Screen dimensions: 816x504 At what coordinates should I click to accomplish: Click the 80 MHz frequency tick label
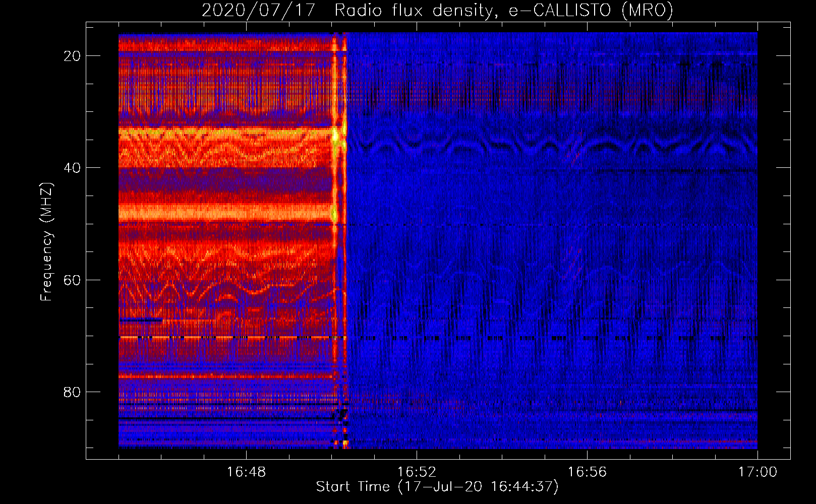click(x=72, y=392)
